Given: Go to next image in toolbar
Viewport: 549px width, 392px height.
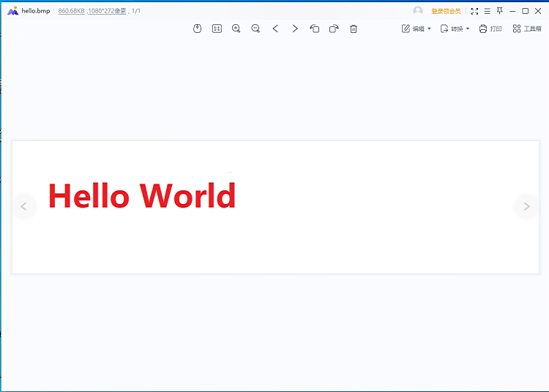Looking at the screenshot, I should (295, 29).
